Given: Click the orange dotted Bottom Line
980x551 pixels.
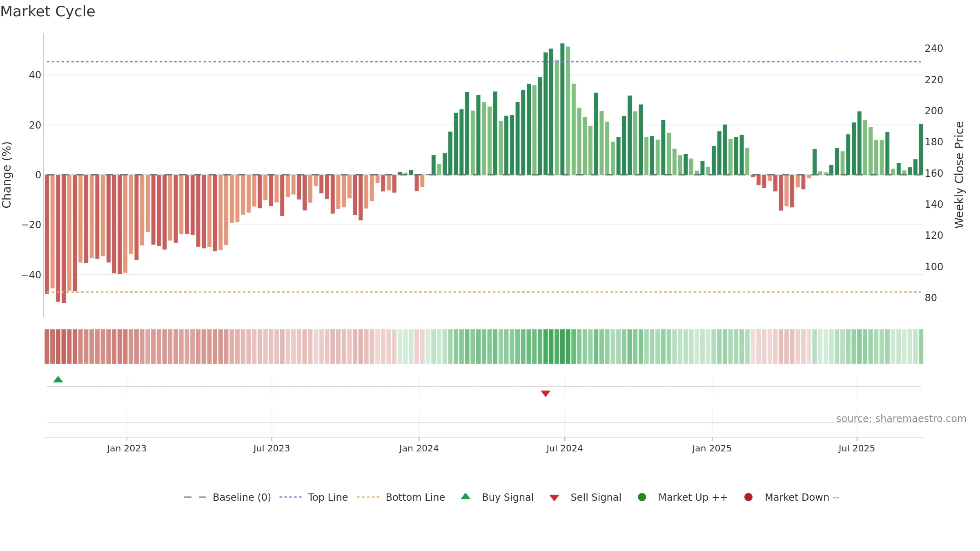Looking at the screenshot, I should (x=484, y=292).
